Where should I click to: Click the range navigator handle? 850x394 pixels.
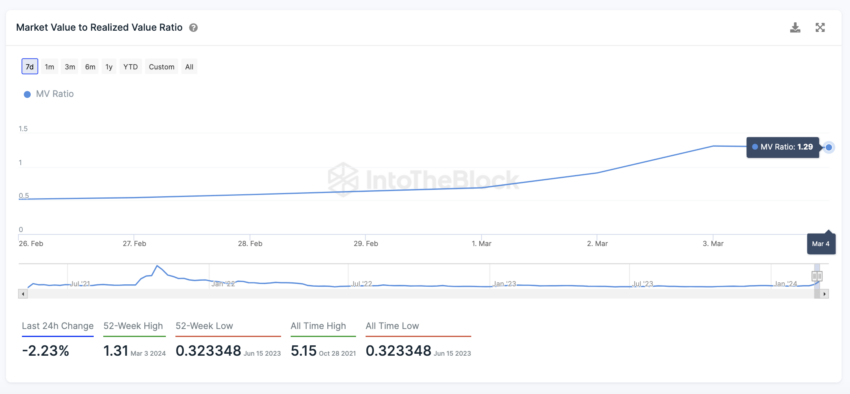tap(817, 276)
